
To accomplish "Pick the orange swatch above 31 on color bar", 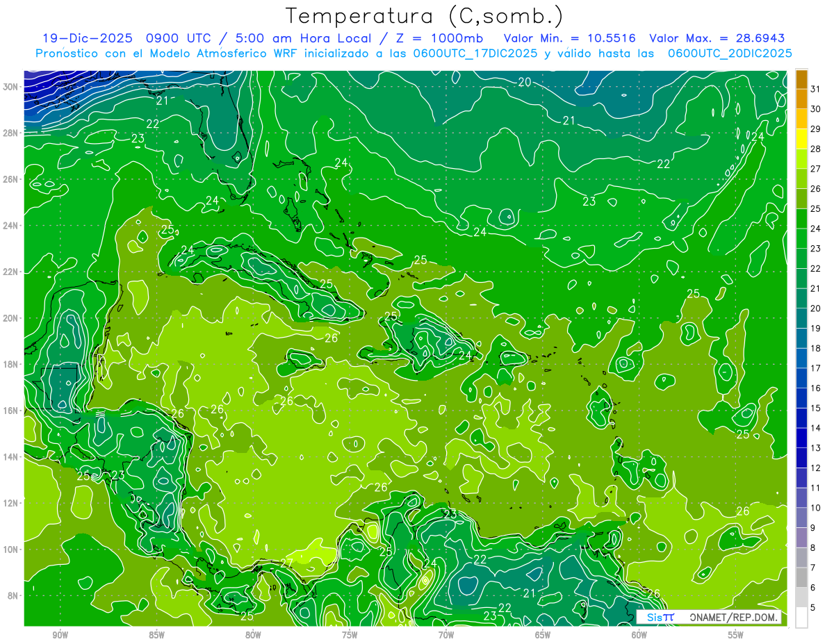I will [801, 80].
